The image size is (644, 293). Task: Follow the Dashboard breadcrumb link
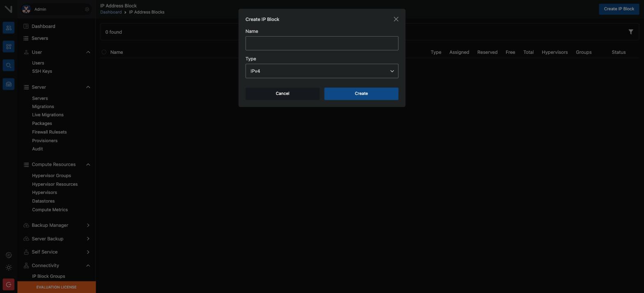click(x=111, y=12)
